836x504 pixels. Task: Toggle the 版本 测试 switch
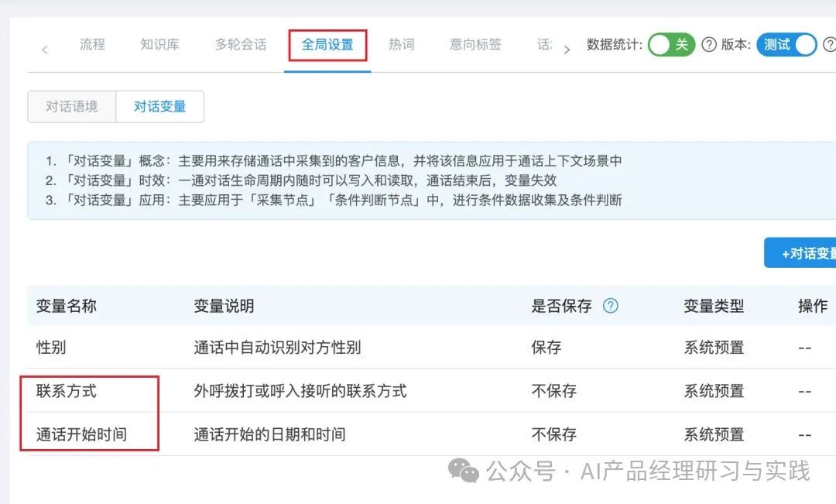click(x=786, y=45)
